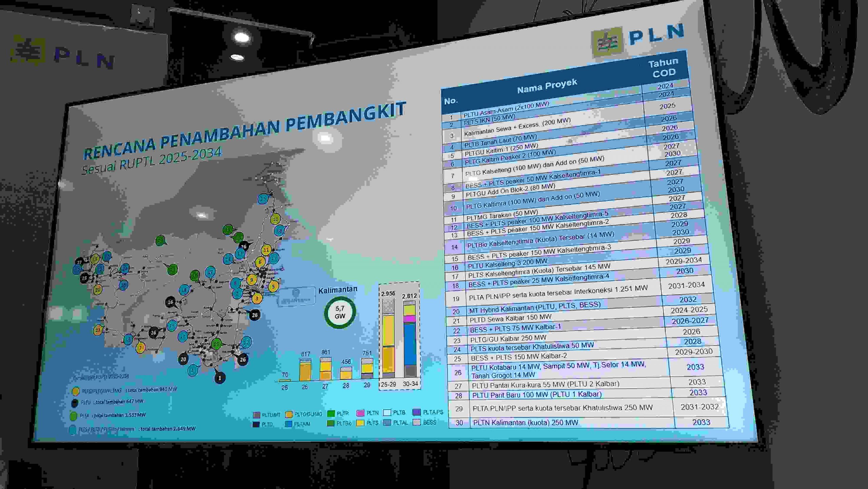This screenshot has width=868, height=489.
Task: Select black map marker number 16
Action: click(171, 302)
